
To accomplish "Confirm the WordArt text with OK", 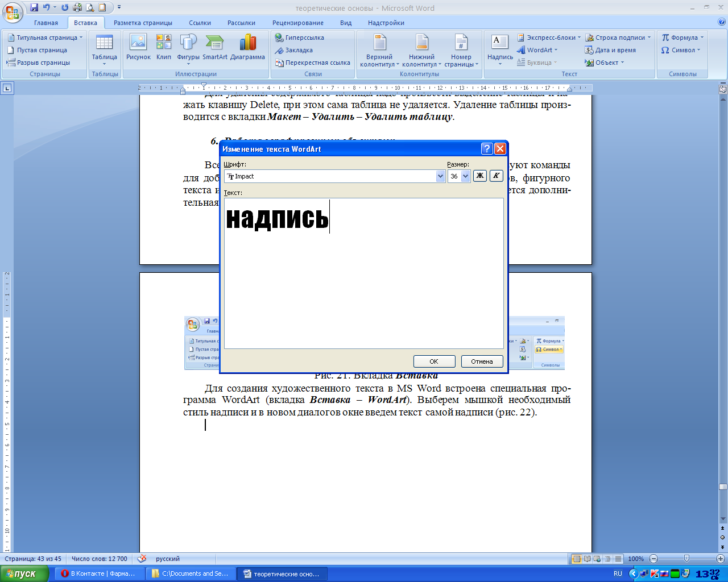I will tap(434, 361).
